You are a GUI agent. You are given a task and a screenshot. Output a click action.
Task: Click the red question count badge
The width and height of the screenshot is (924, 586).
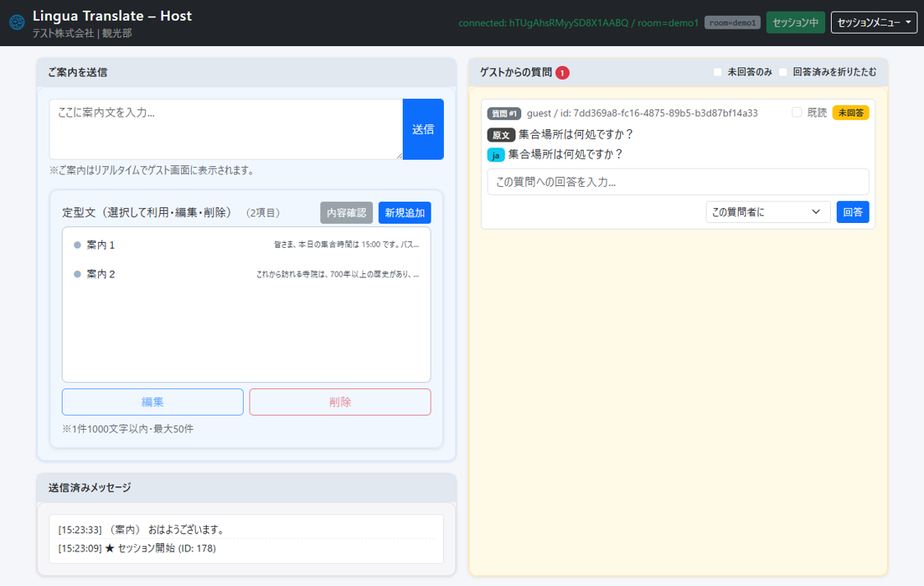562,72
